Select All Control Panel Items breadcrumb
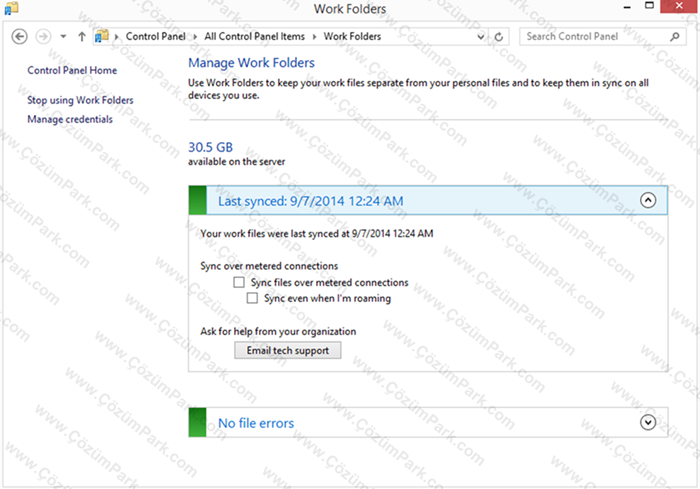This screenshot has width=700, height=489. tap(254, 37)
